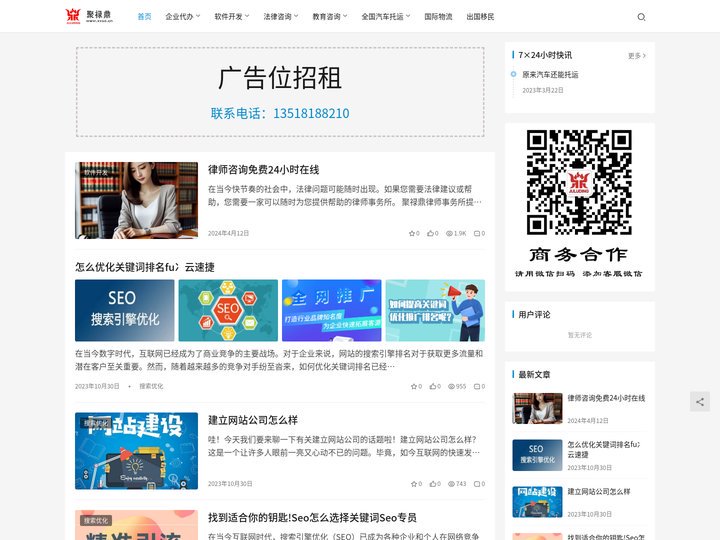Click 搜索优化 category tag beside 2023年10月30日
Viewport: 720px width, 540px height.
pyautogui.click(x=152, y=386)
